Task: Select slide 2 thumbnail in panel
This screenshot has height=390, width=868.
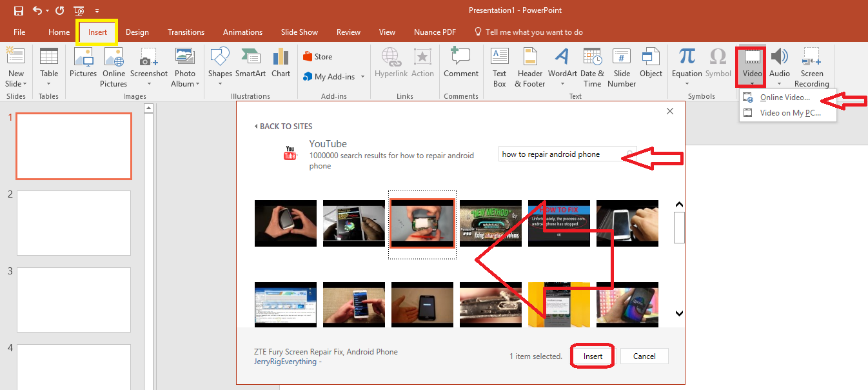Action: click(x=74, y=223)
